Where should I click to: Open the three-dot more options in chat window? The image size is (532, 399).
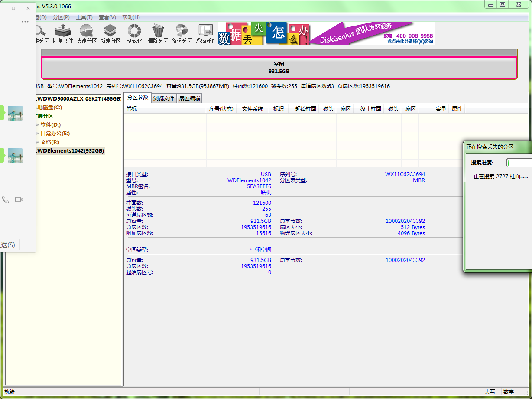coord(25,22)
